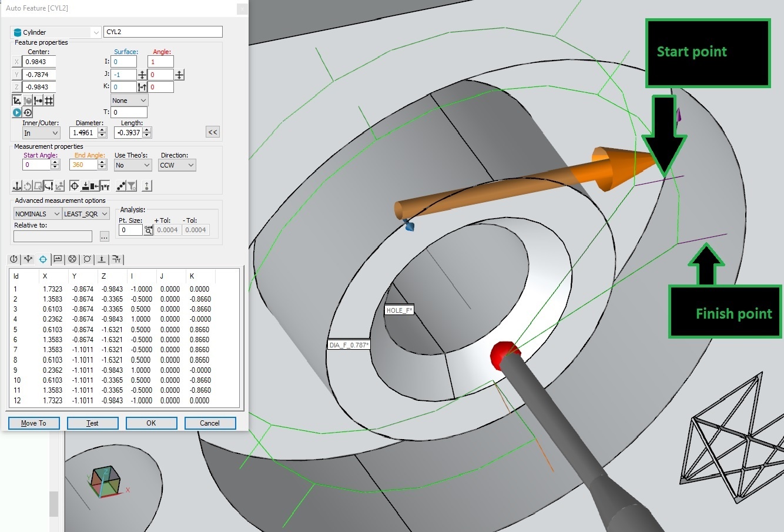This screenshot has height=532, width=784.
Task: Select the upload-arrow toolbox tab
Action: point(102,259)
